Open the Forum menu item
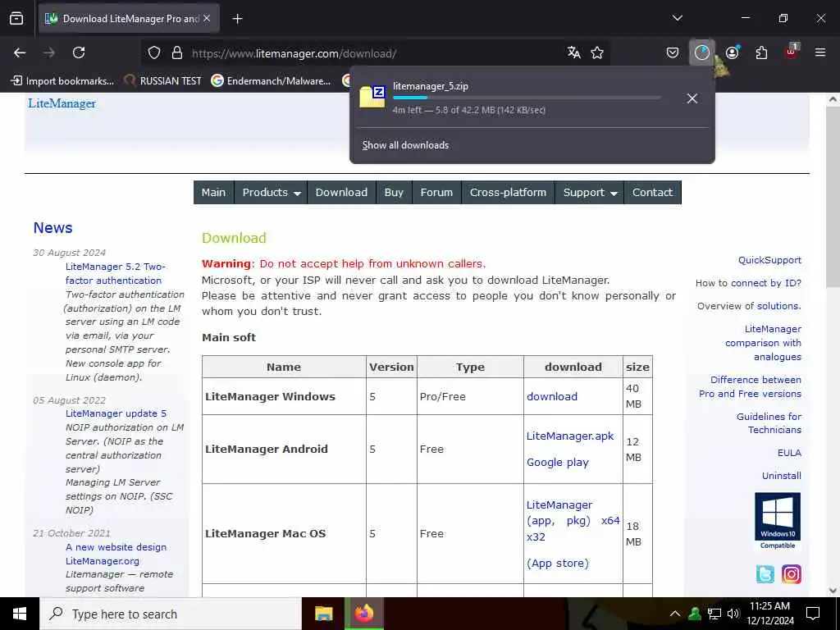 [x=436, y=192]
